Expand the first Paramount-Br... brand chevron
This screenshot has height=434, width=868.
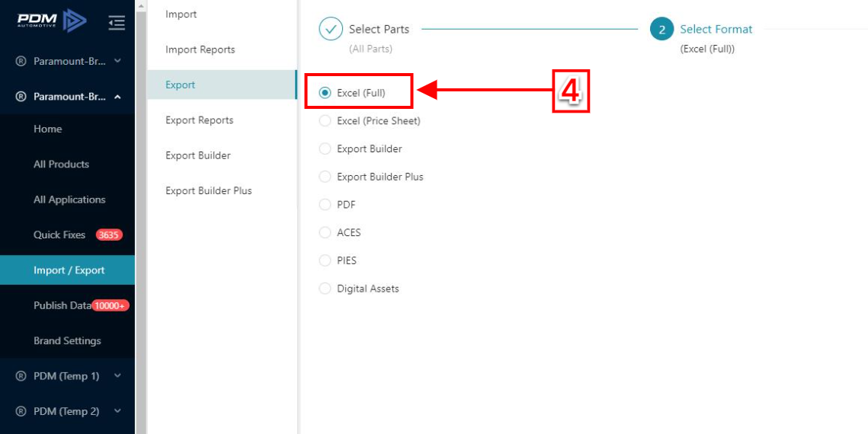tap(117, 61)
